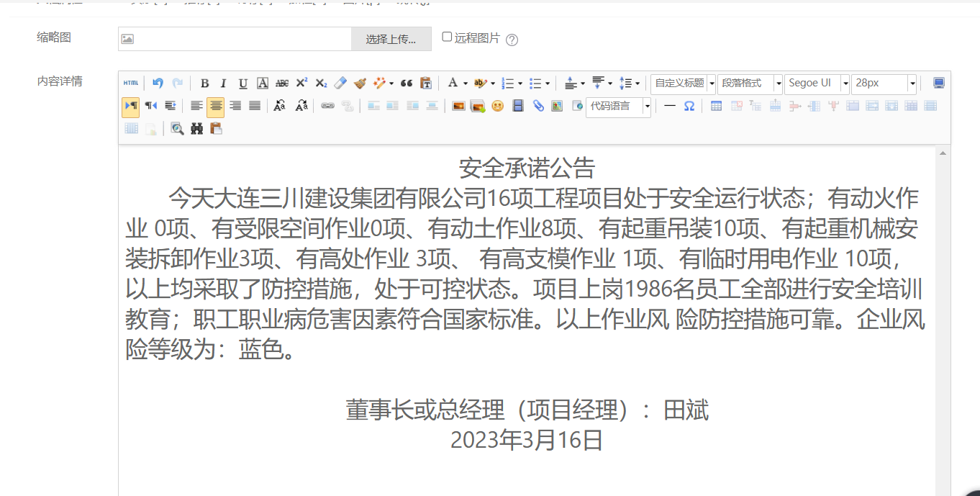
Task: Apply italic formatting
Action: (x=223, y=84)
